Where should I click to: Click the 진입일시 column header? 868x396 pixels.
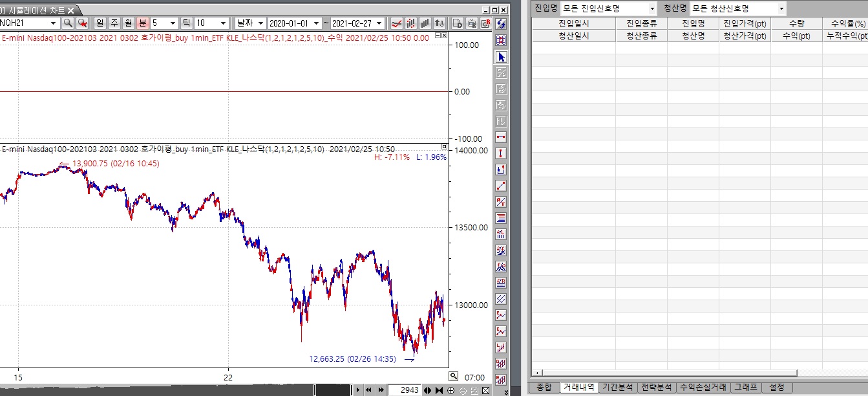click(x=573, y=23)
